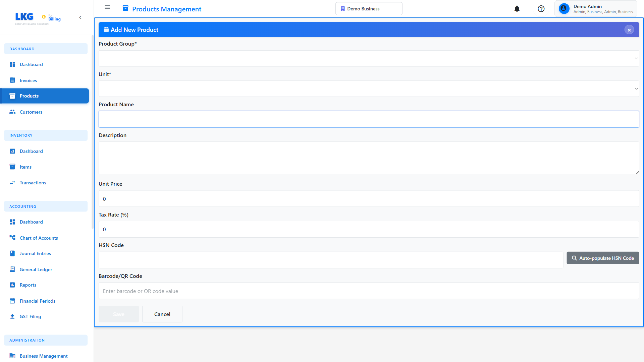
Task: Click the GST Filing upload icon
Action: 12,316
